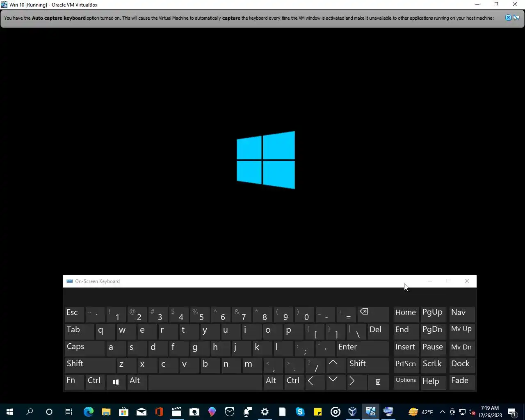The image size is (525, 420).
Task: Open the notification center icon
Action: tap(512, 412)
